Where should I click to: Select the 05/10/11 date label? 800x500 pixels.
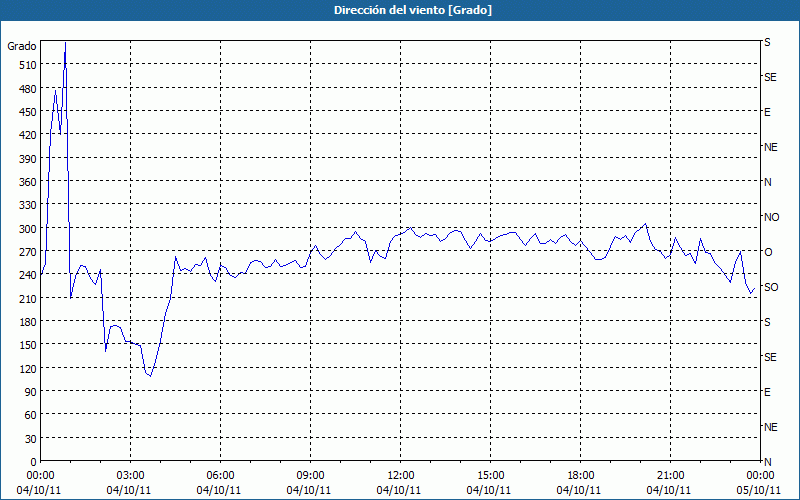(759, 490)
